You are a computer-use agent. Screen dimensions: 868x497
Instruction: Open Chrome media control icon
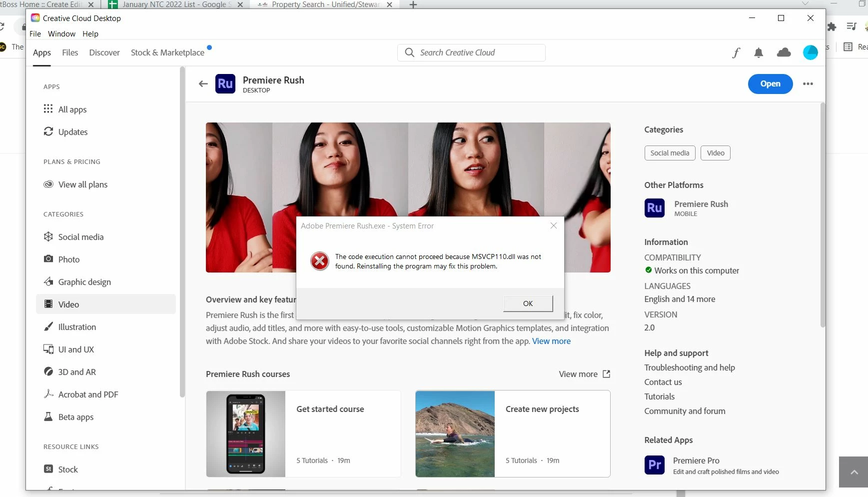point(852,26)
